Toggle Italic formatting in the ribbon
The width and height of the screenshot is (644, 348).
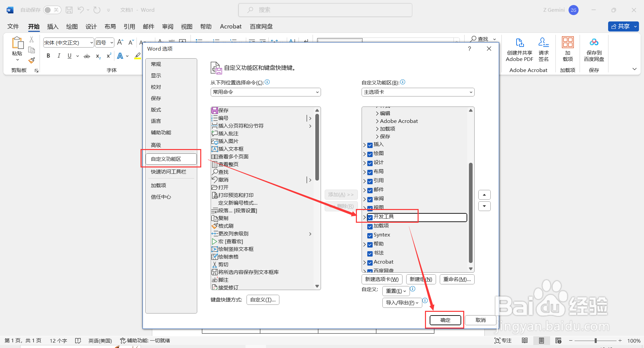tap(59, 56)
